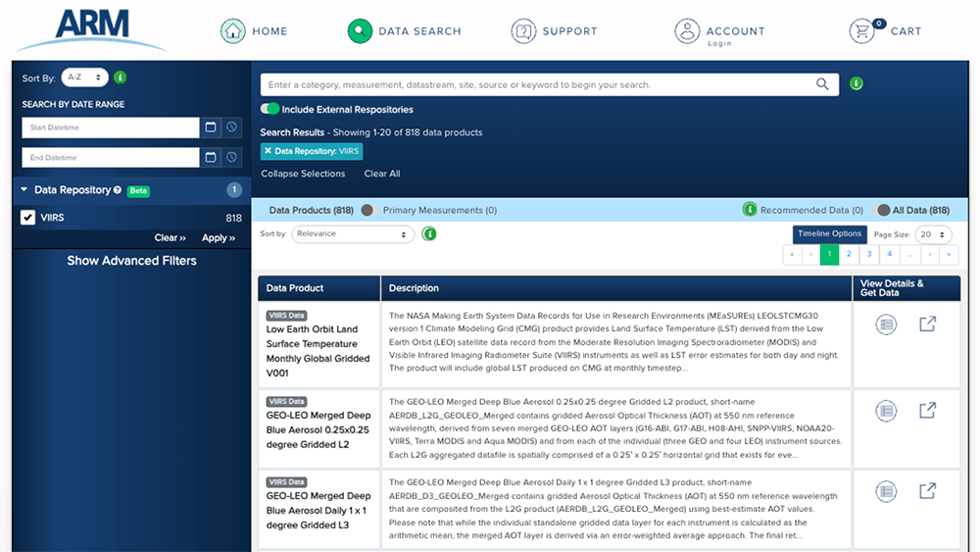Click Clear All selections
The image size is (980, 552).
382,174
